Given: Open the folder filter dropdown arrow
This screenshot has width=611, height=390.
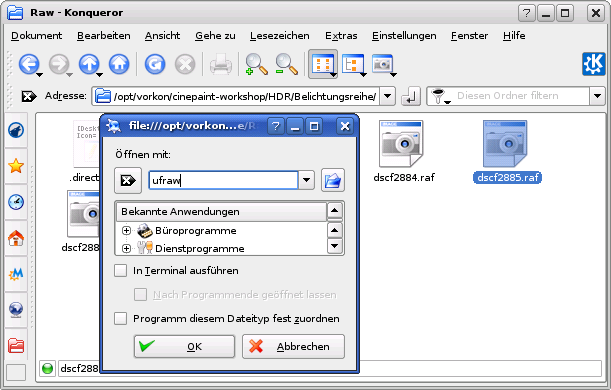Looking at the screenshot, I should [x=597, y=96].
